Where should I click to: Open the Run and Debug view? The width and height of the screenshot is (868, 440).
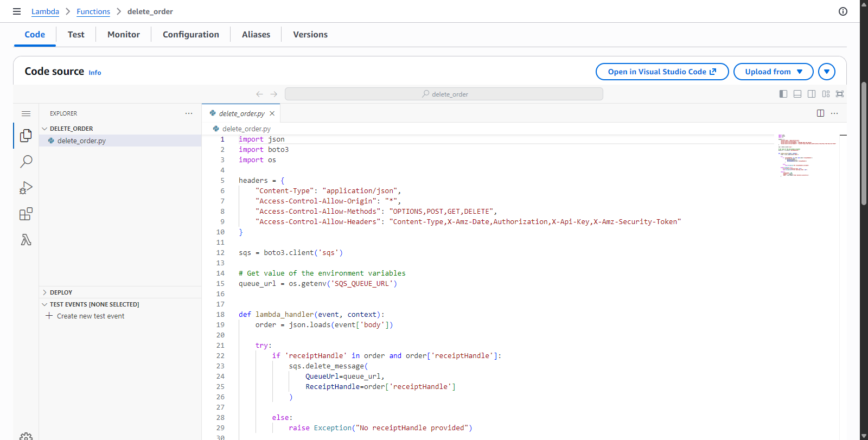pos(25,188)
